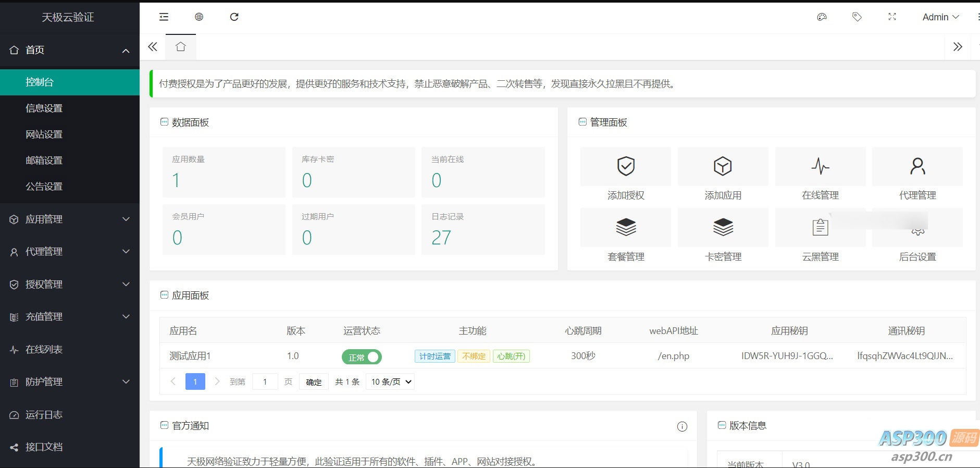Collapse sidebar with the menu fold icon
The width and height of the screenshot is (980, 468).
coord(164,17)
